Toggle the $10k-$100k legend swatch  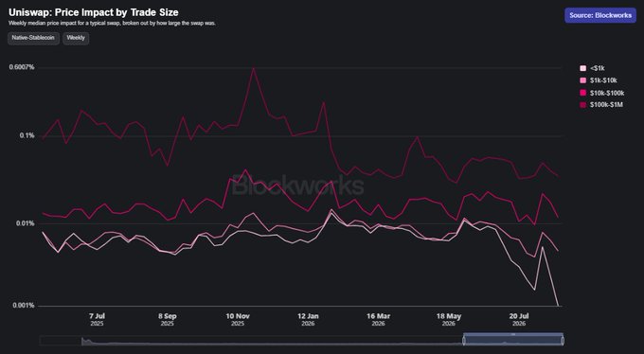(x=582, y=93)
